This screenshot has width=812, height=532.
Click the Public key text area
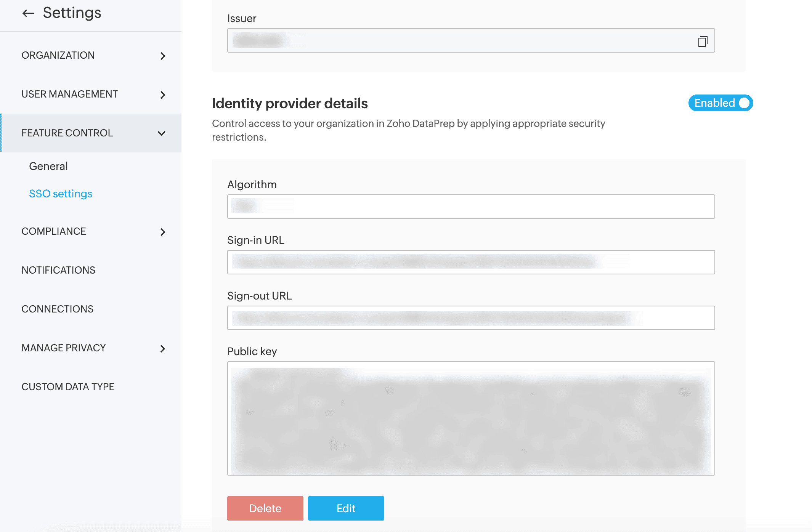(471, 418)
